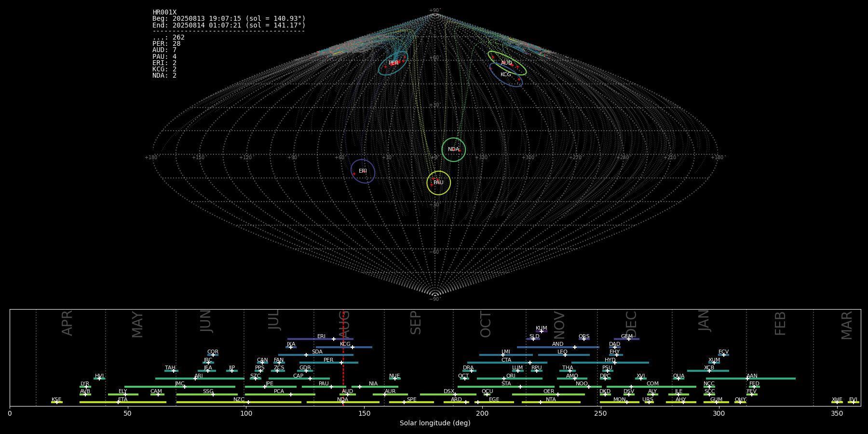This screenshot has height=434, width=868.
Task: Click the STA shower label in timeline
Action: (x=506, y=384)
